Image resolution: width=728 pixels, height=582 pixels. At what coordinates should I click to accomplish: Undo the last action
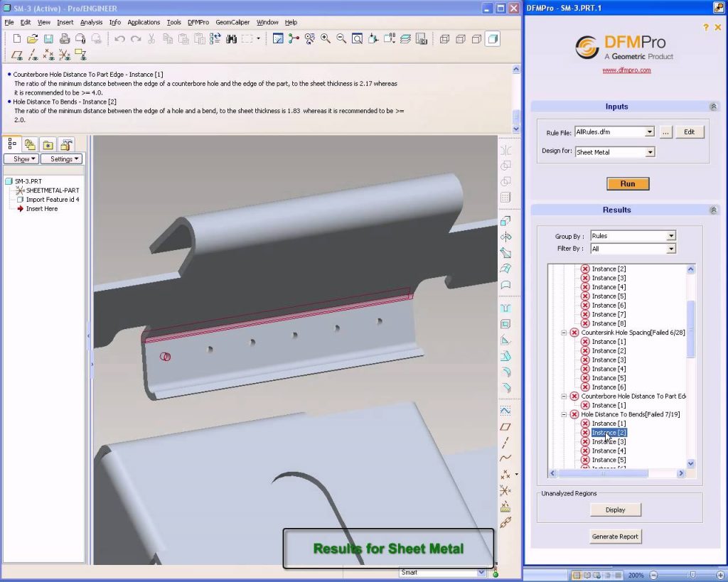point(119,39)
